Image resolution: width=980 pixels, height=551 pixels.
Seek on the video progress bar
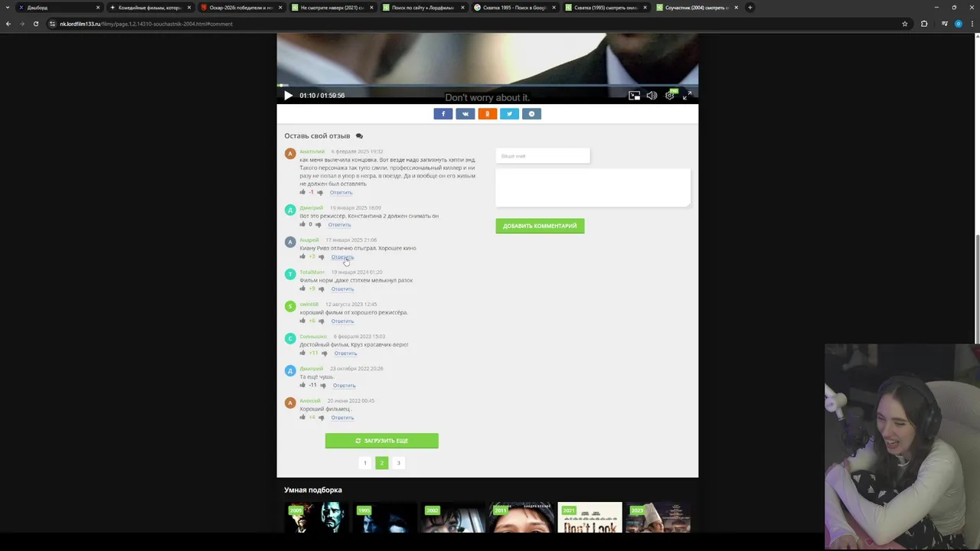click(x=487, y=85)
